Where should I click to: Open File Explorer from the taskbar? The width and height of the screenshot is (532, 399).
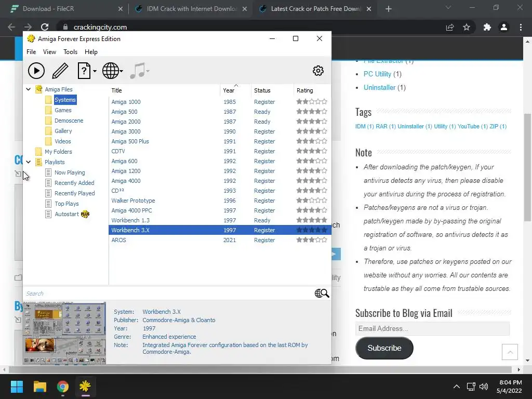(39, 387)
